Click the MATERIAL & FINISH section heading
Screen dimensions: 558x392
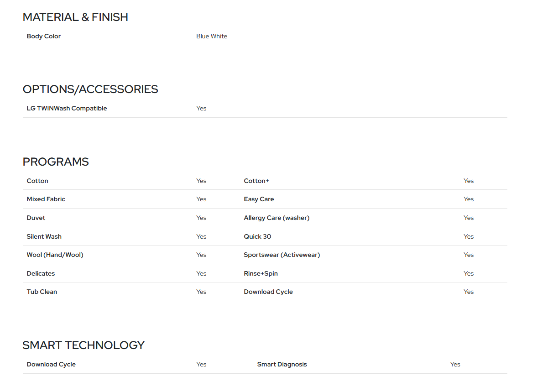click(75, 17)
